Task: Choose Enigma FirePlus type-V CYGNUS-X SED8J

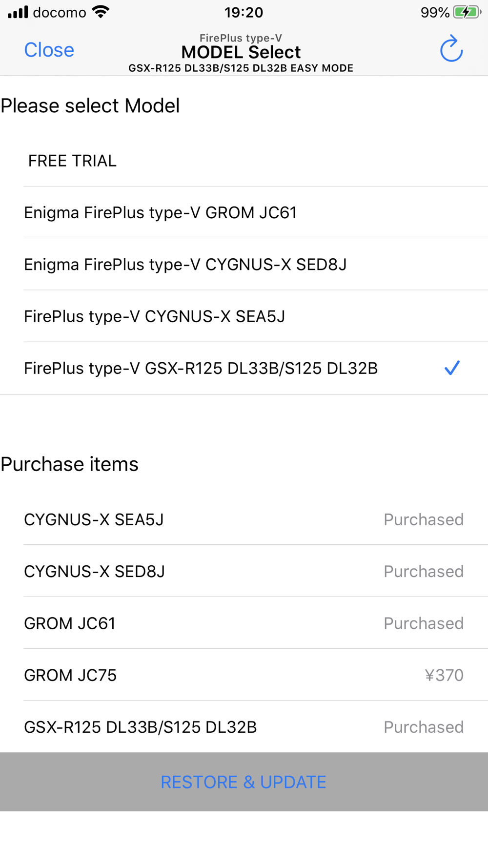Action: pos(185,264)
